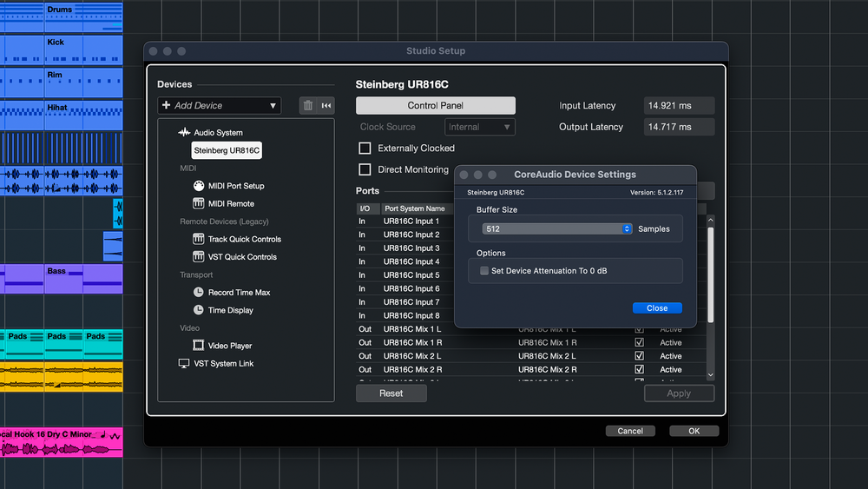Enable the Externally Clocked checkbox
The height and width of the screenshot is (489, 868).
365,149
